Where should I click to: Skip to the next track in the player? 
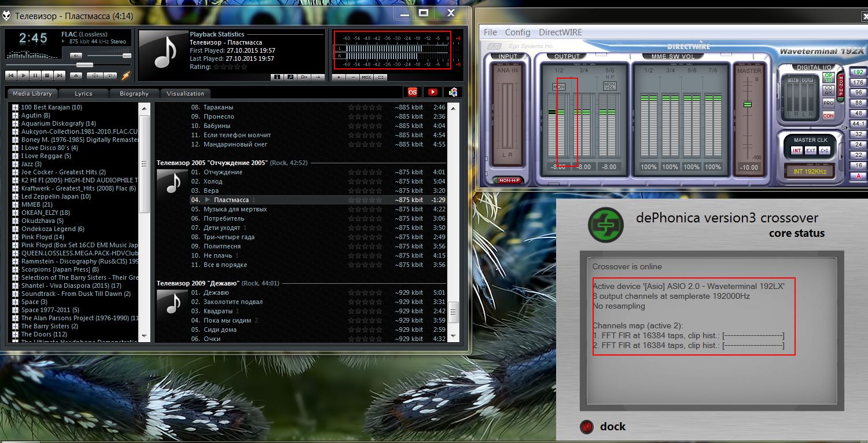(x=60, y=75)
